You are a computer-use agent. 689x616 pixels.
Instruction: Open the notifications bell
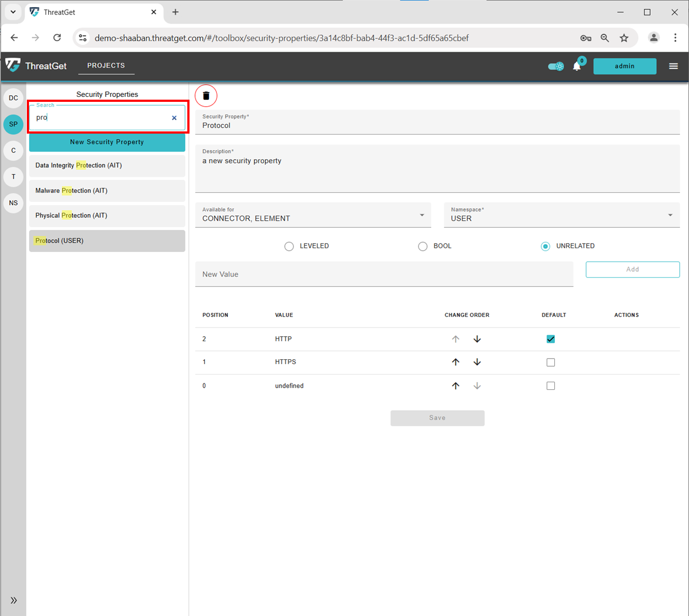pos(577,66)
